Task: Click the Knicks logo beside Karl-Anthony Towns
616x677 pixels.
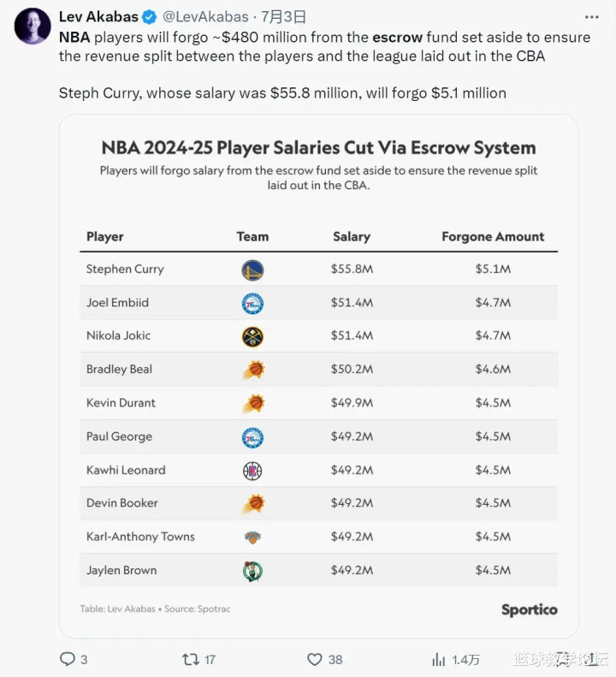Action: [x=252, y=537]
